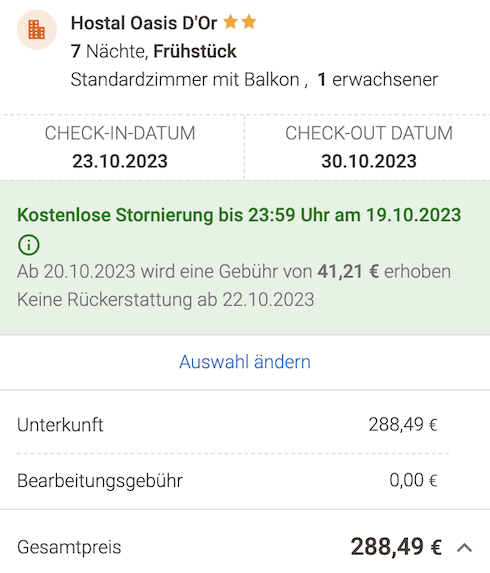Screen dimensions: 490x573
Task: Click the bold total price 288,49 €
Action: (x=396, y=547)
